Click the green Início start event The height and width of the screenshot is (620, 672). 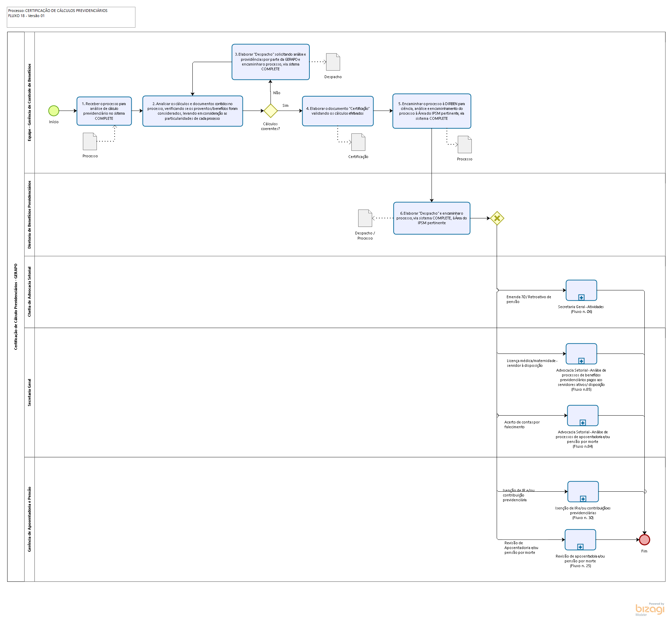coord(54,111)
